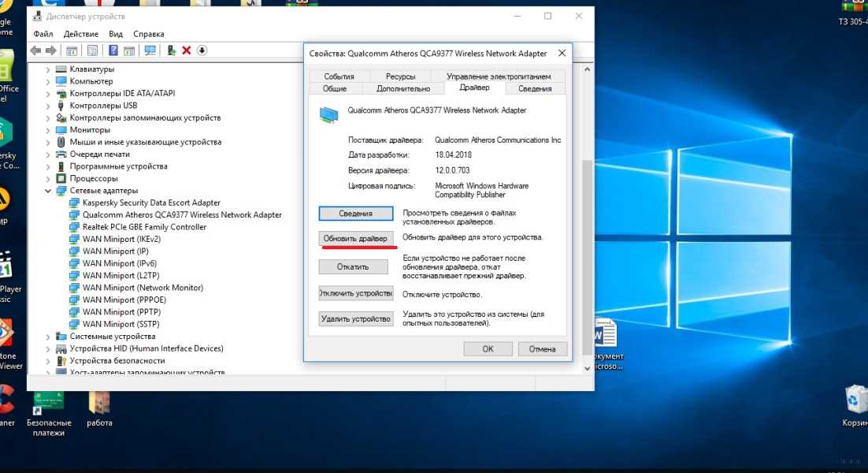Image resolution: width=868 pixels, height=473 pixels.
Task: Click the Устройства безопасности icon
Action: (61, 360)
